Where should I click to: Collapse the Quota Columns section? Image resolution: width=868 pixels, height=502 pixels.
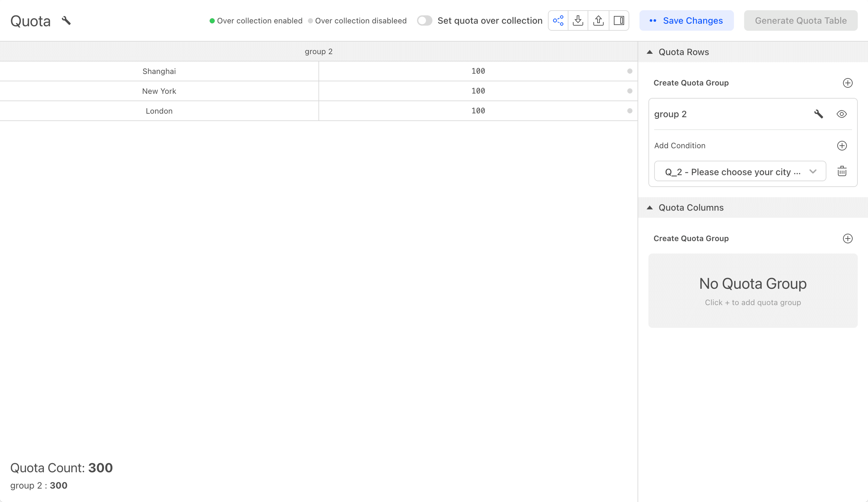click(650, 208)
